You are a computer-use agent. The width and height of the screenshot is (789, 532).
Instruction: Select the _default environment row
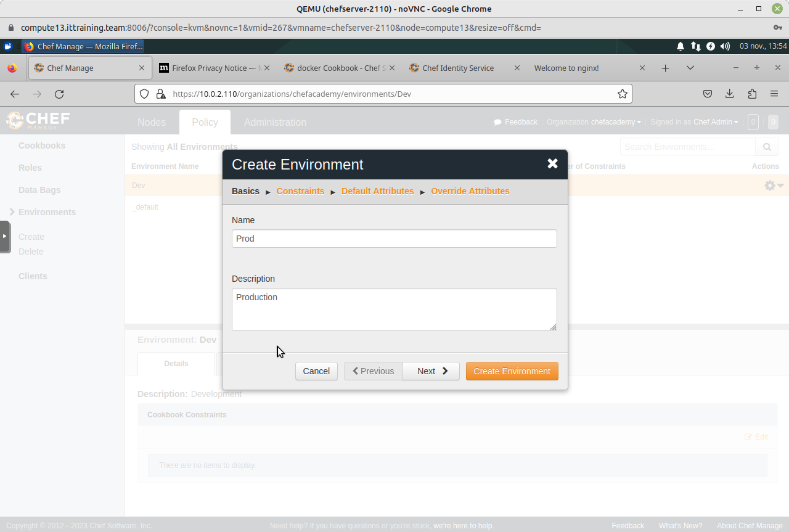(x=457, y=207)
